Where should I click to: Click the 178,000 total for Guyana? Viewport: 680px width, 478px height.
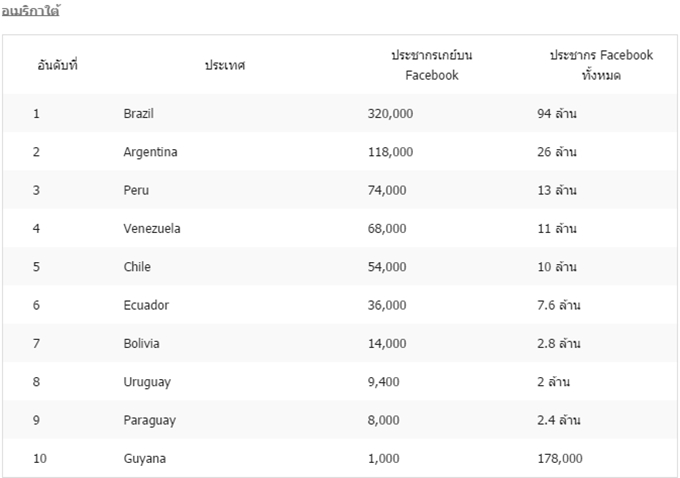560,458
